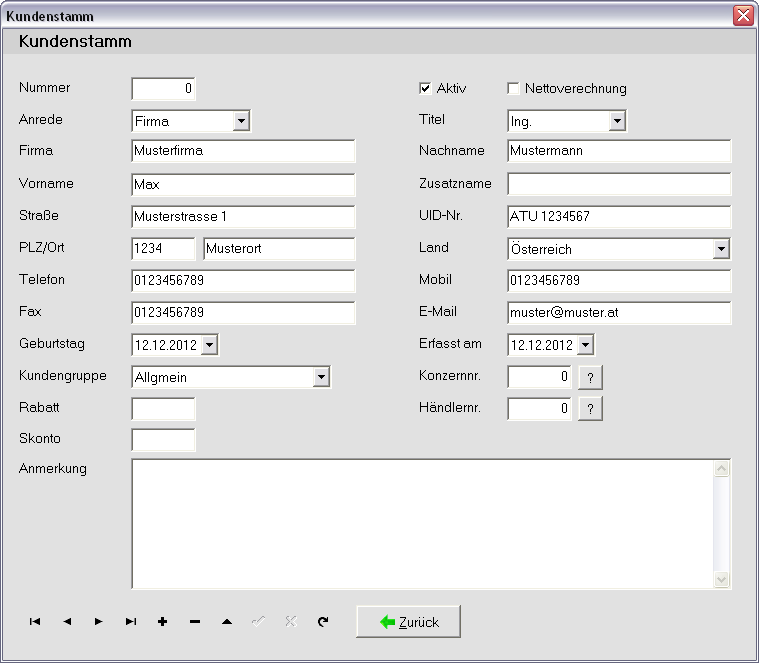Click the Kundengruppe label
Image resolution: width=759 pixels, height=663 pixels.
tap(62, 376)
